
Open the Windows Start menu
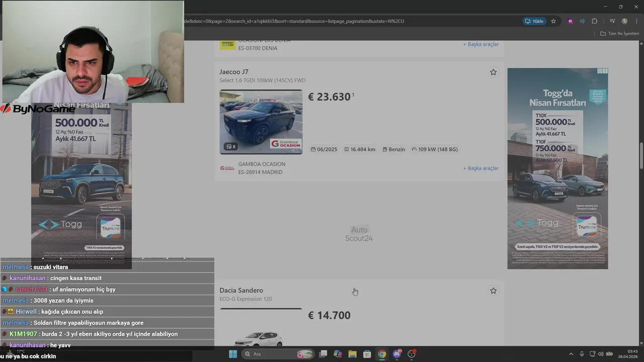coord(233,354)
